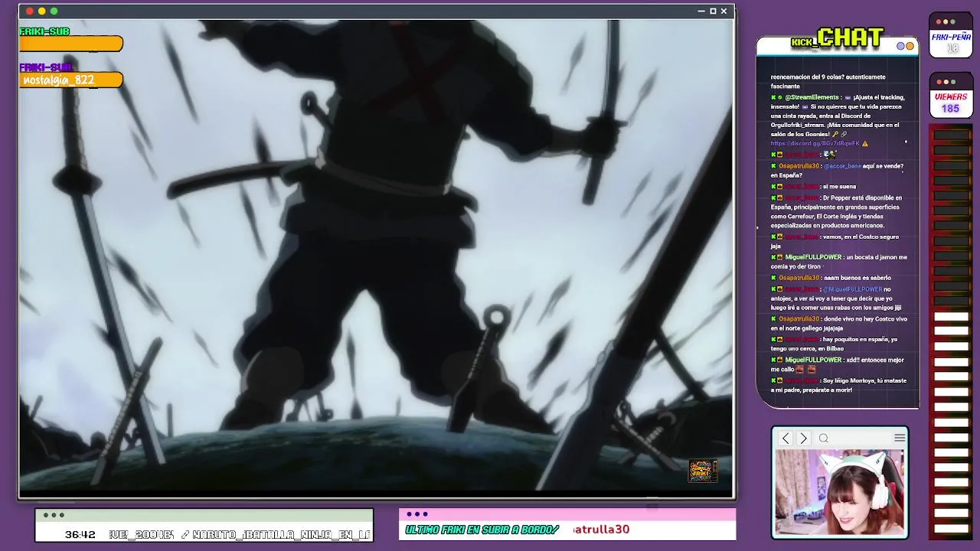Go back with the webcam panel left arrow
980x551 pixels.
(x=786, y=439)
